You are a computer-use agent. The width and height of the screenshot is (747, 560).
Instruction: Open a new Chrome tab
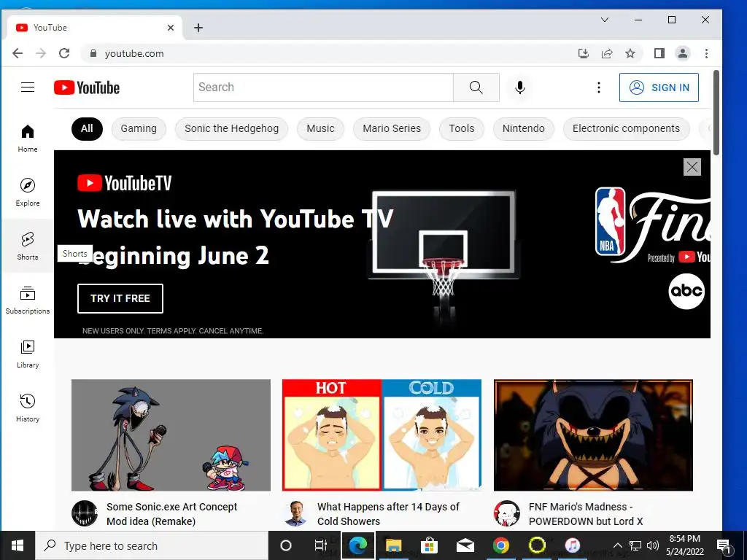(x=198, y=28)
